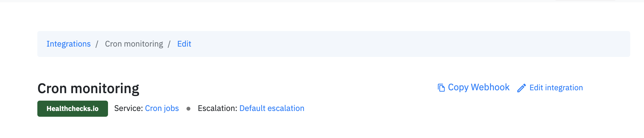This screenshot has height=138, width=644.
Task: Click the copy icon beside Copy Webhook
Action: pyautogui.click(x=441, y=87)
